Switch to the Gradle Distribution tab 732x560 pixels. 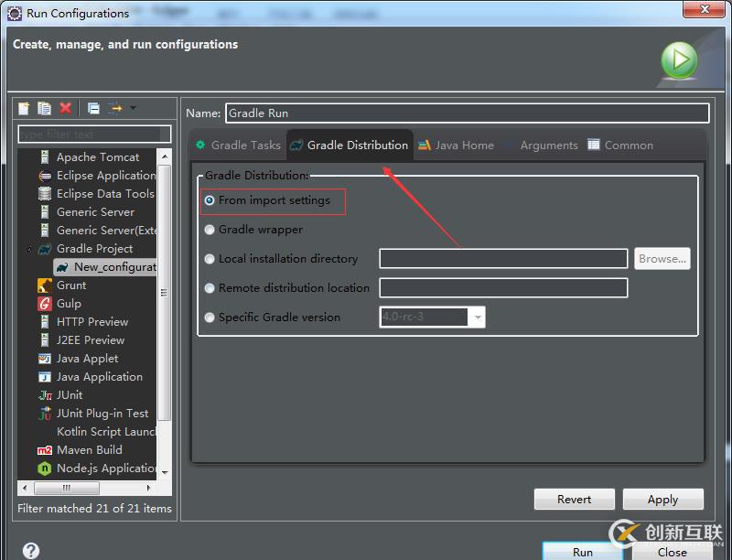350,145
